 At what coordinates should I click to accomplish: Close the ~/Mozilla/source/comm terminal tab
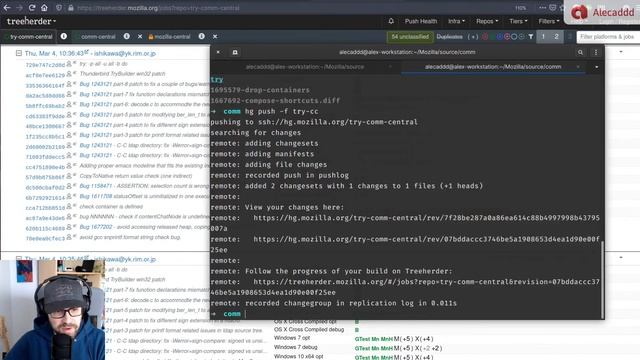coord(578,67)
